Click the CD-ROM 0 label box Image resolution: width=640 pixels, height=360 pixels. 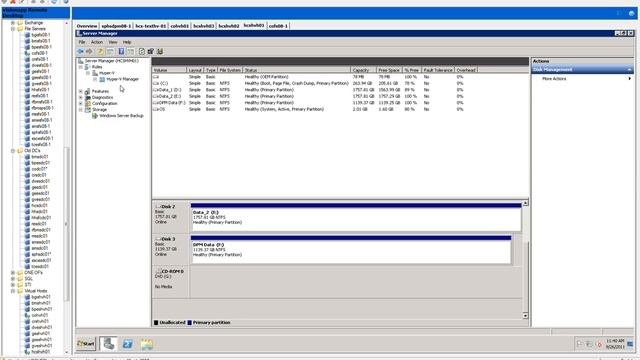pyautogui.click(x=171, y=282)
